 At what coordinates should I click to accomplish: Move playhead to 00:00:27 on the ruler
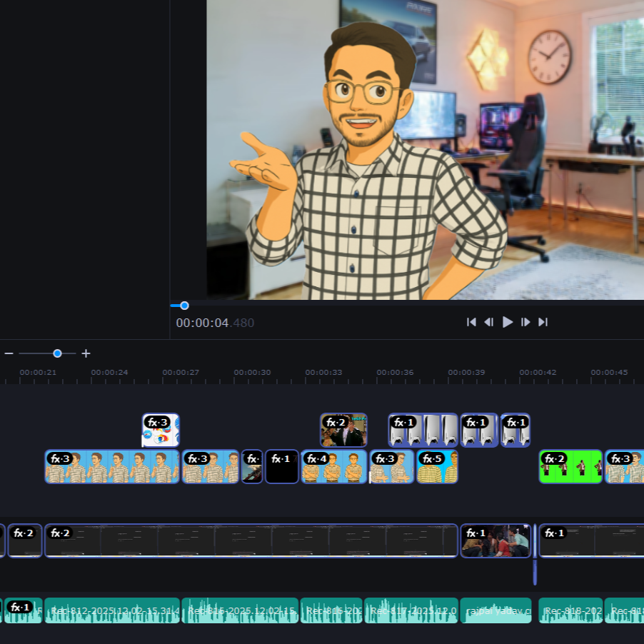181,373
